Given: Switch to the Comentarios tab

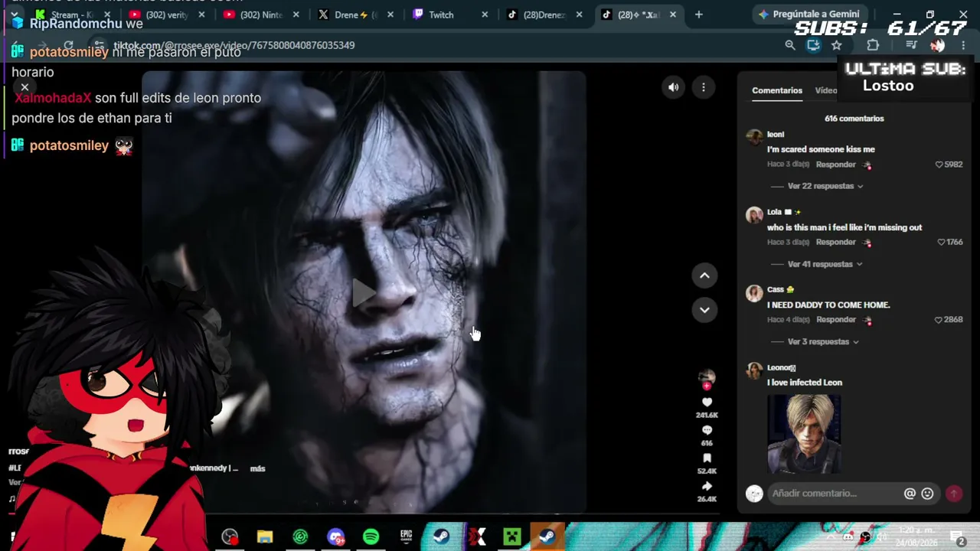Looking at the screenshot, I should 777,90.
